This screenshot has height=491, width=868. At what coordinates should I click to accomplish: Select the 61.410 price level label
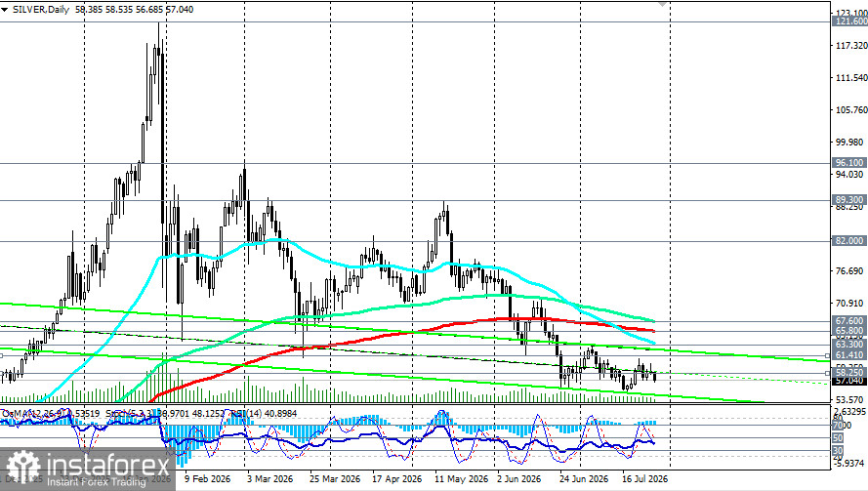pos(849,355)
